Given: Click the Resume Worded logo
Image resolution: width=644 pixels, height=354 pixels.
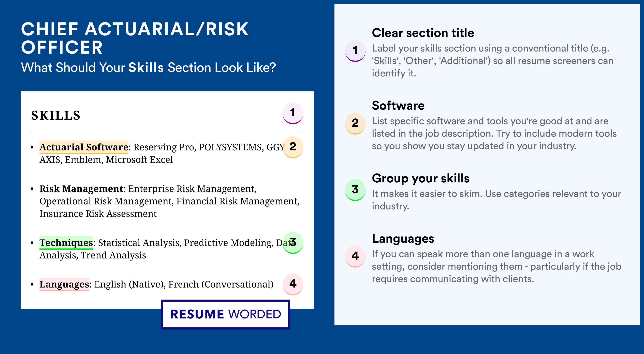Looking at the screenshot, I should [225, 314].
